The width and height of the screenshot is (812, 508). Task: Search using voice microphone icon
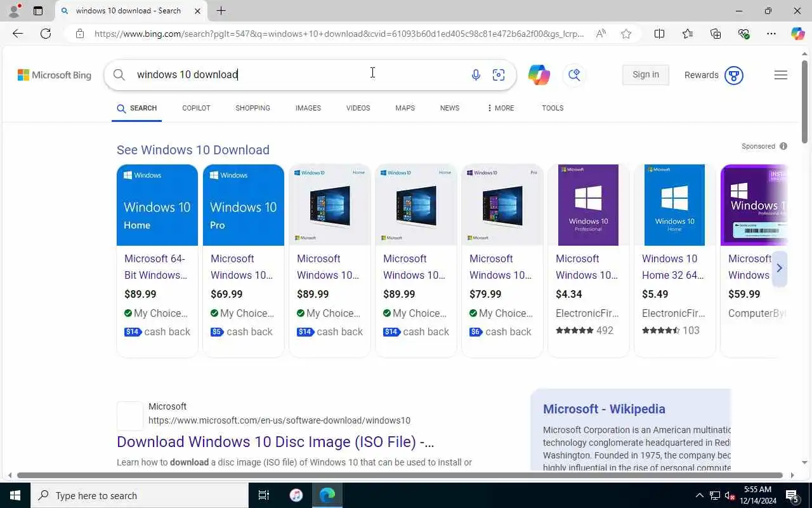tap(476, 75)
